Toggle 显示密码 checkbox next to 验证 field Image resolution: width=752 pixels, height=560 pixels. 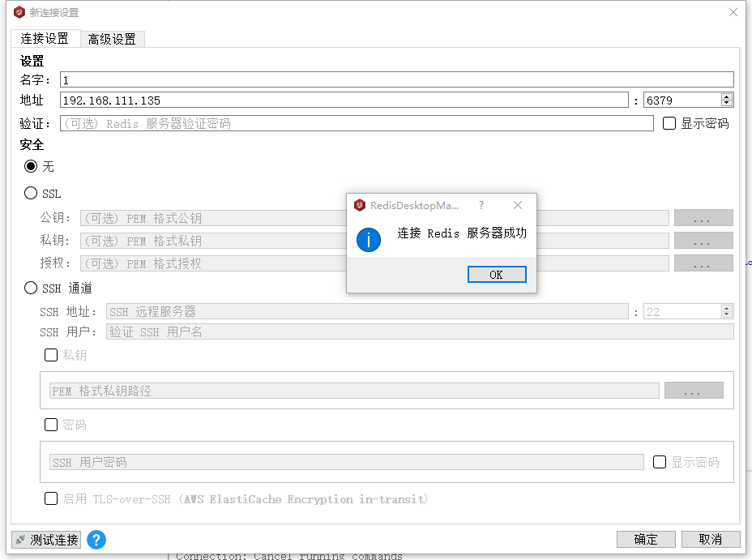[x=669, y=123]
